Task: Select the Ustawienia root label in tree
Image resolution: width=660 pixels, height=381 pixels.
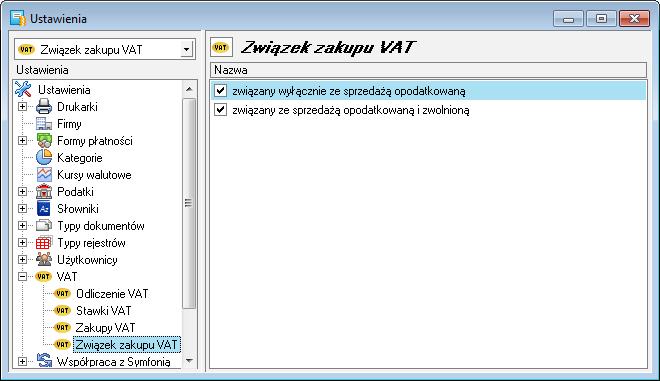Action: tap(64, 90)
